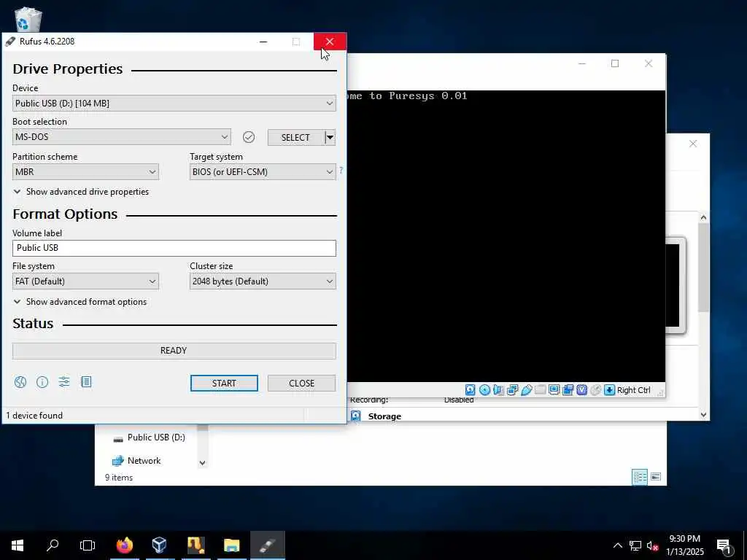Open taskbar Search

click(53, 545)
